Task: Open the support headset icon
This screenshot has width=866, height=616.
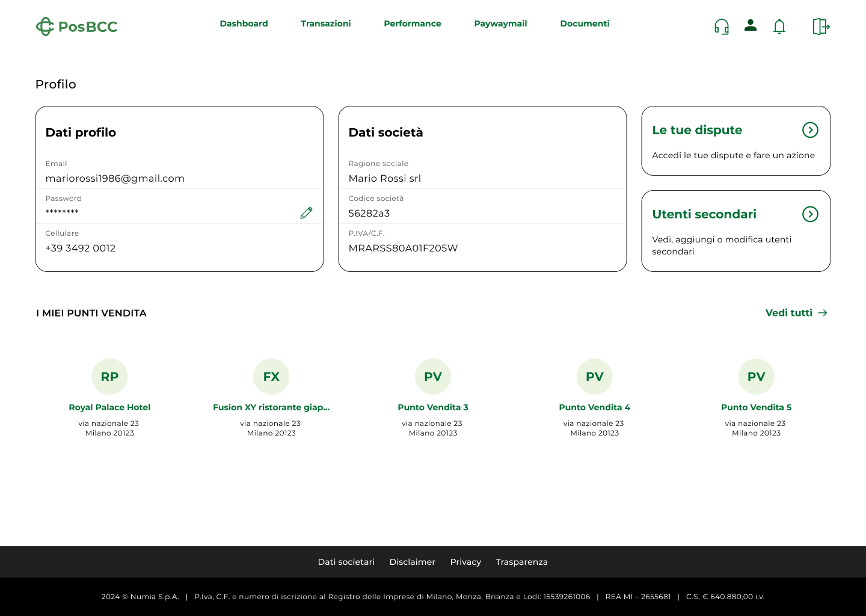Action: (x=721, y=26)
